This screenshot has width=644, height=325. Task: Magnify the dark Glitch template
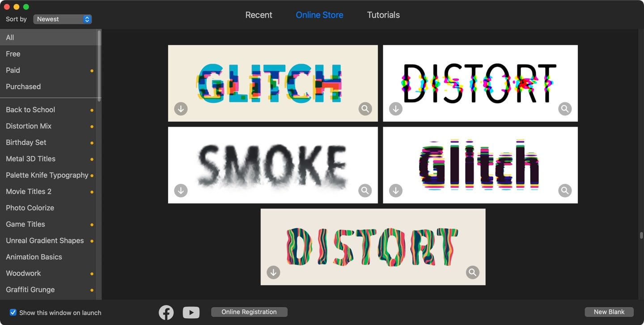[x=565, y=191]
